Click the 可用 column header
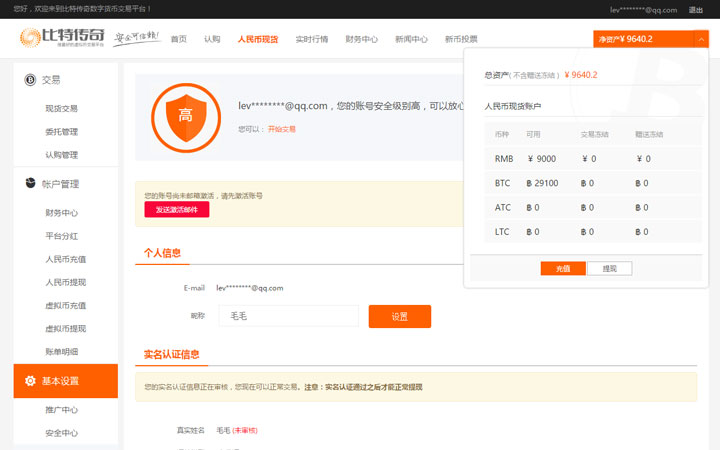 point(533,135)
